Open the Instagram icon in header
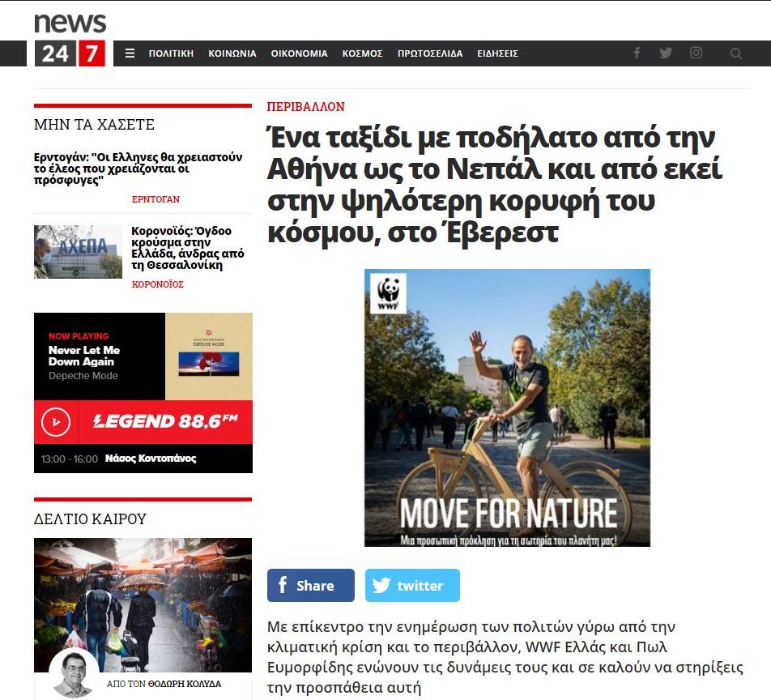Viewport: 771px width, 700px height. 696,53
